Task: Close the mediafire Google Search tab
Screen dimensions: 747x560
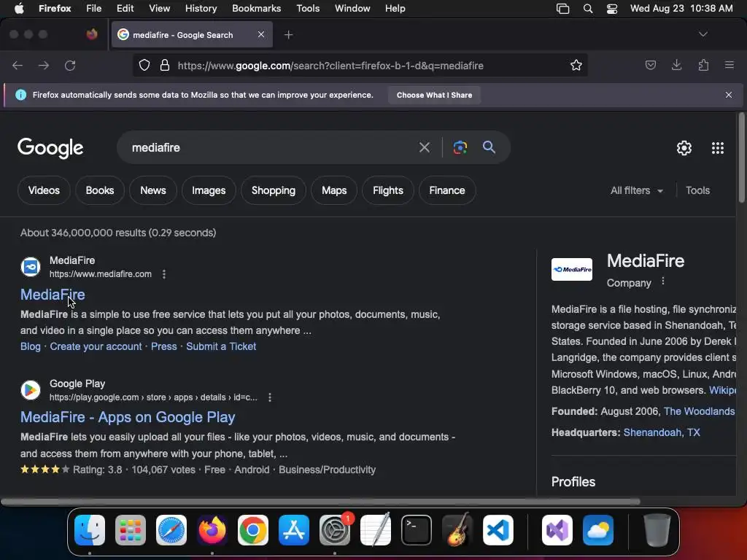Action: click(261, 34)
